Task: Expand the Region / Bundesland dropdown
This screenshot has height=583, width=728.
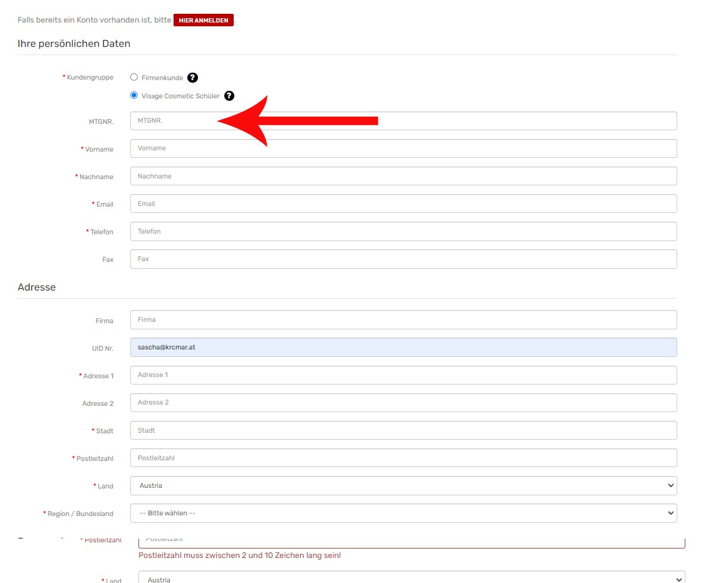Action: click(x=403, y=513)
